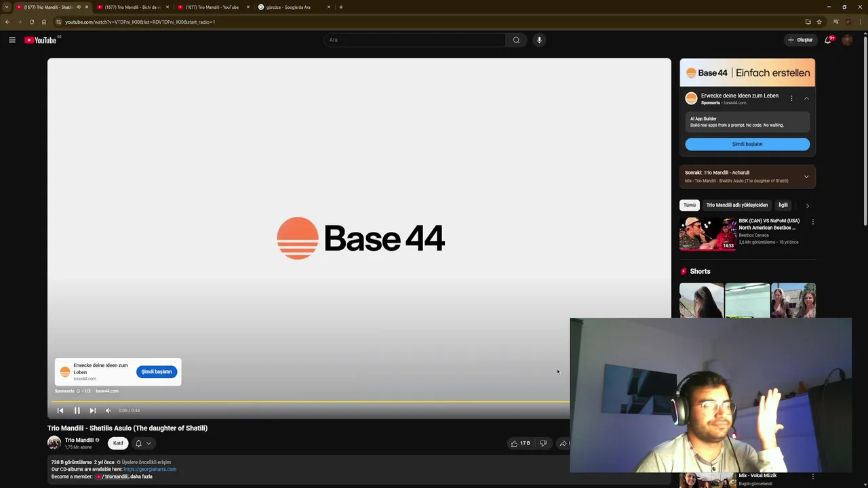Viewport: 868px width, 488px height.
Task: Reload the page with refresh icon
Action: coord(31,22)
